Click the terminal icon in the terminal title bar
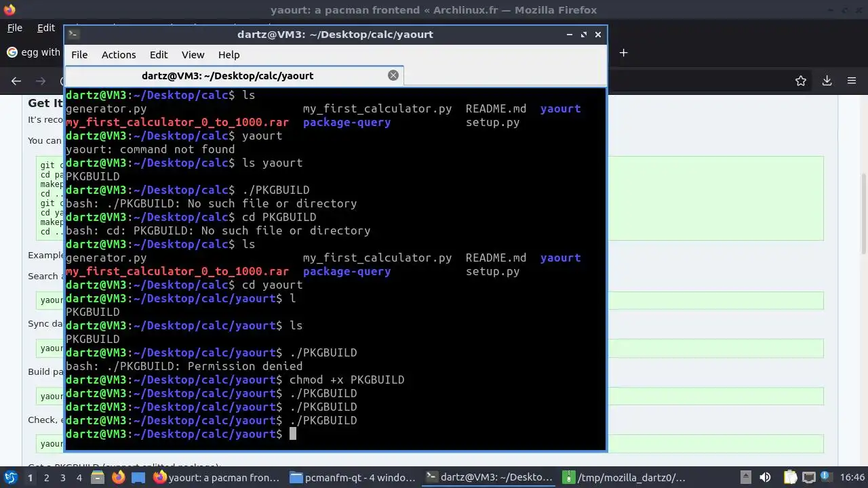This screenshot has height=488, width=868. (x=73, y=34)
